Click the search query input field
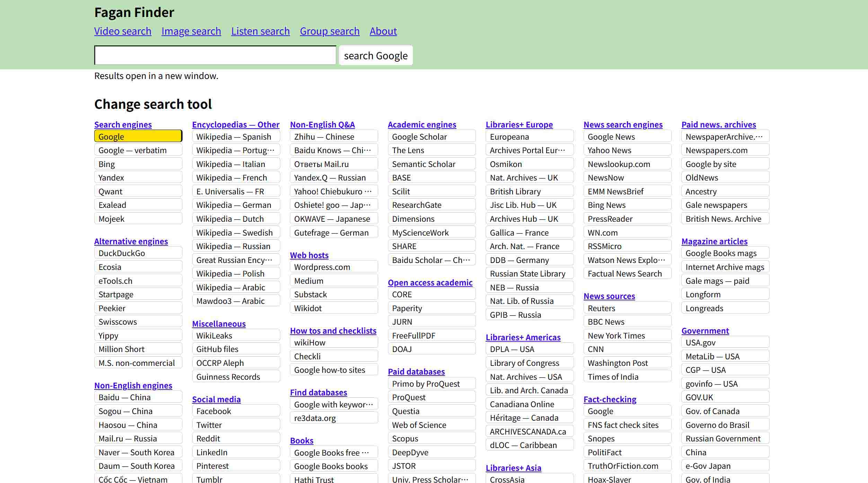The height and width of the screenshot is (483, 868). coord(215,55)
